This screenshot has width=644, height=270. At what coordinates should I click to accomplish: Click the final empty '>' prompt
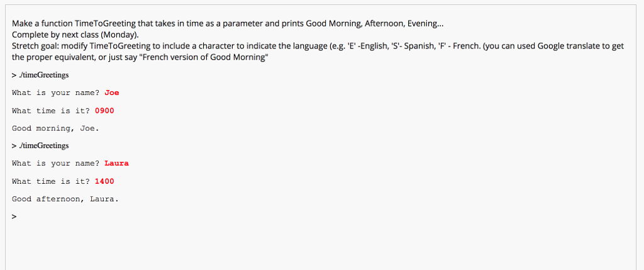[x=14, y=216]
